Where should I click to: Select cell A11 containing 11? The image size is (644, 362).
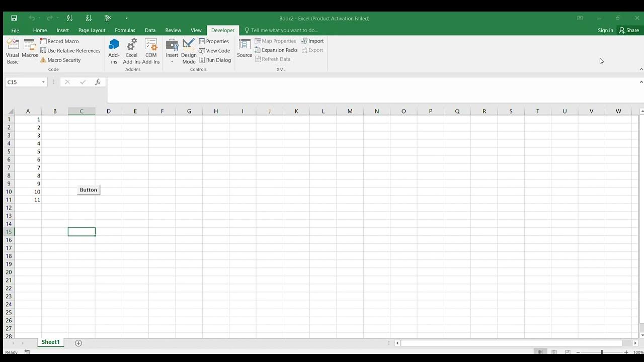(x=28, y=200)
